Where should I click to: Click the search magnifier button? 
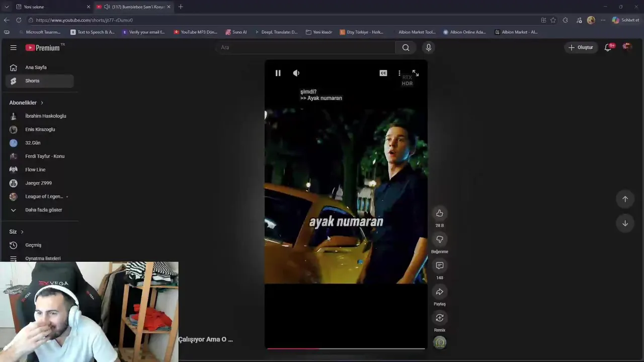click(406, 47)
